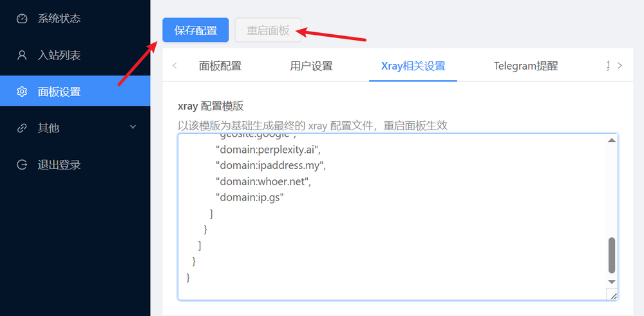Click the Panel Settings gear icon

point(22,92)
